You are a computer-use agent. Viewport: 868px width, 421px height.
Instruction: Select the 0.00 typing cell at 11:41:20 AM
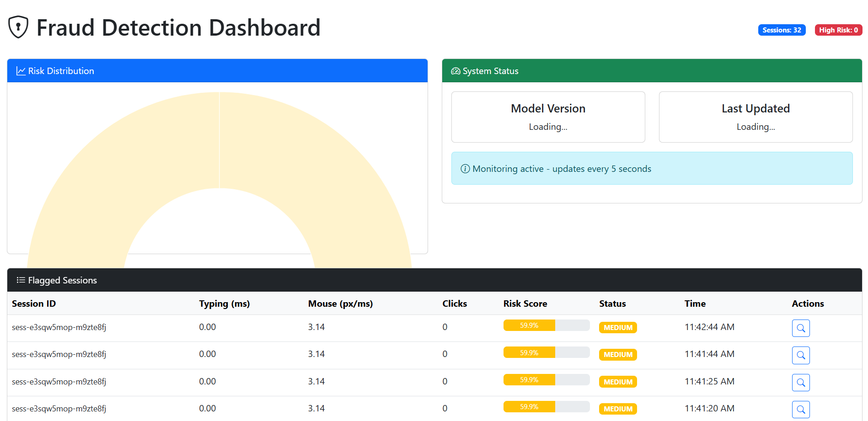coord(207,408)
